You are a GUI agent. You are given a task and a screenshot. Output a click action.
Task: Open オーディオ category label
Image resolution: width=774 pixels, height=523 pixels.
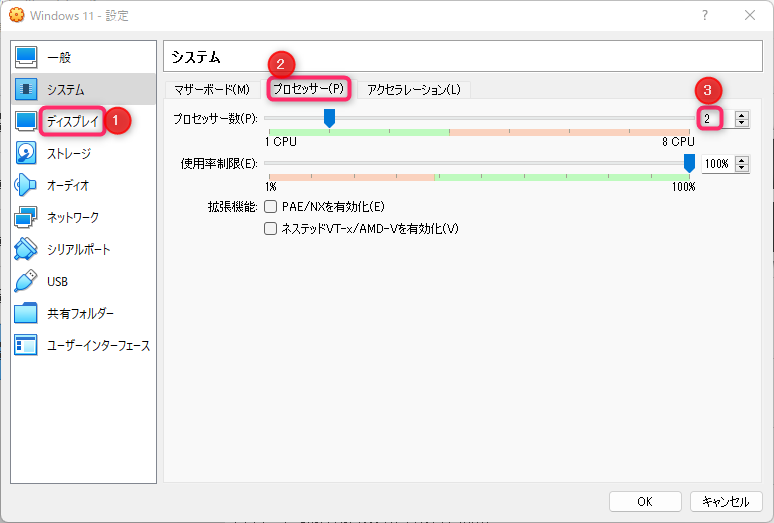pos(68,186)
